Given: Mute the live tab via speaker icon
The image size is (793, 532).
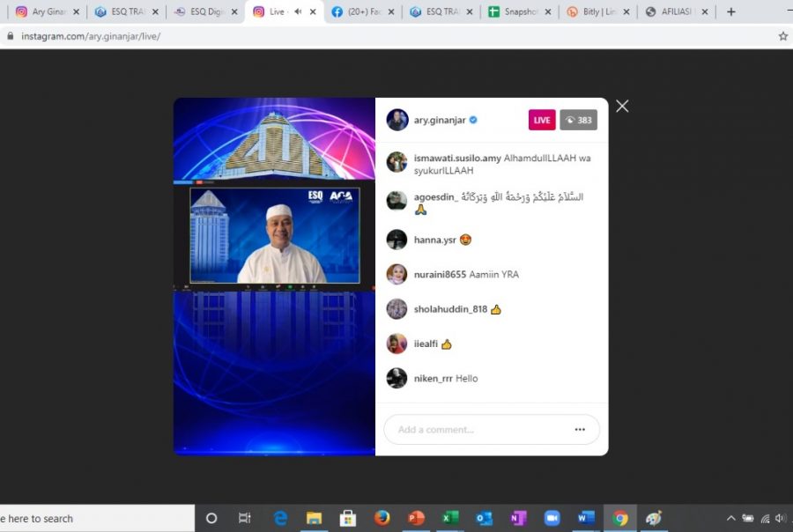Looking at the screenshot, I should (298, 12).
